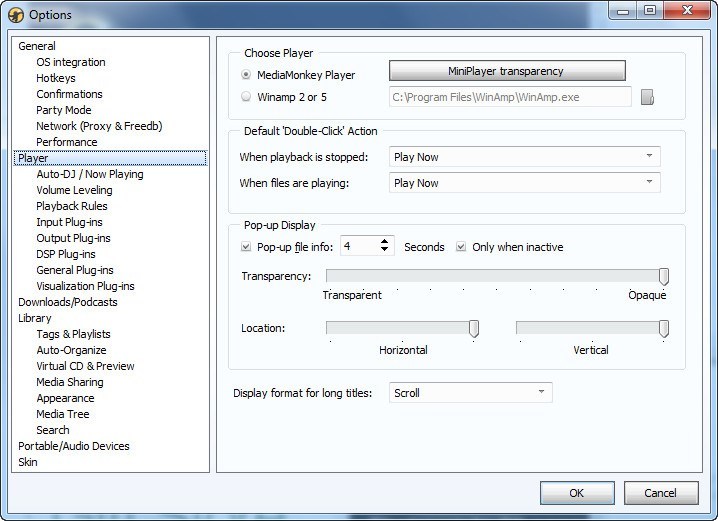Expand Display format for long titles dropdown
The width and height of the screenshot is (718, 521).
click(470, 393)
